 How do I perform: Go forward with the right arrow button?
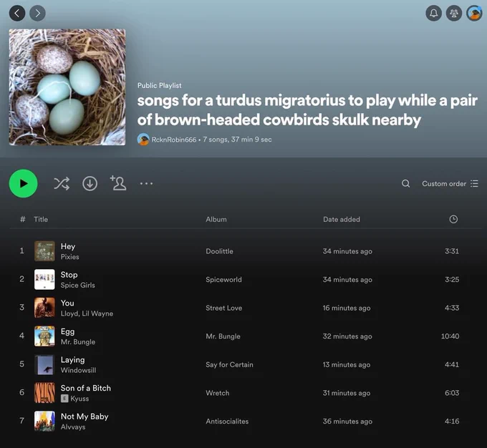coord(37,13)
